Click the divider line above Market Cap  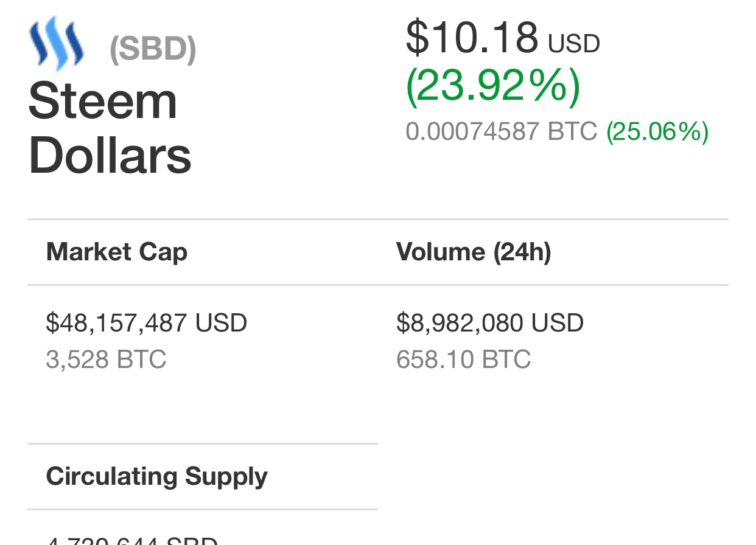coord(378,219)
